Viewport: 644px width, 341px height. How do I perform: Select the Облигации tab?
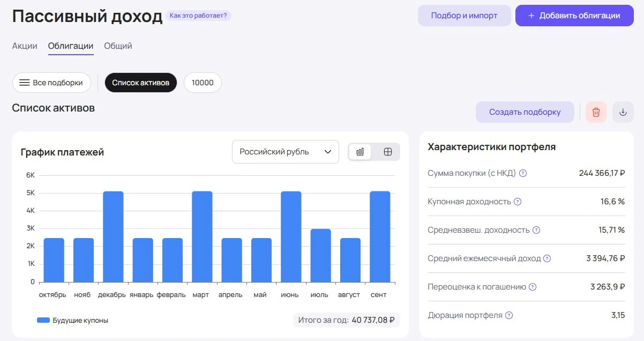[x=71, y=46]
